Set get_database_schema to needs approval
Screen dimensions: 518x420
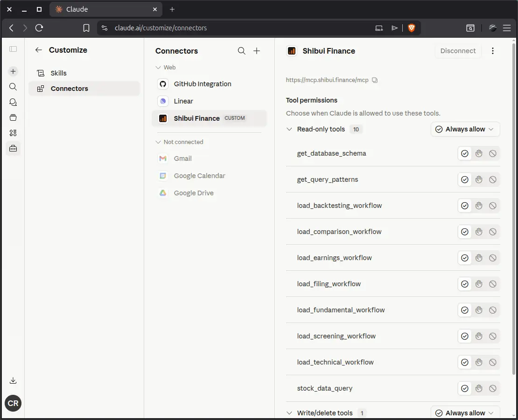click(479, 153)
